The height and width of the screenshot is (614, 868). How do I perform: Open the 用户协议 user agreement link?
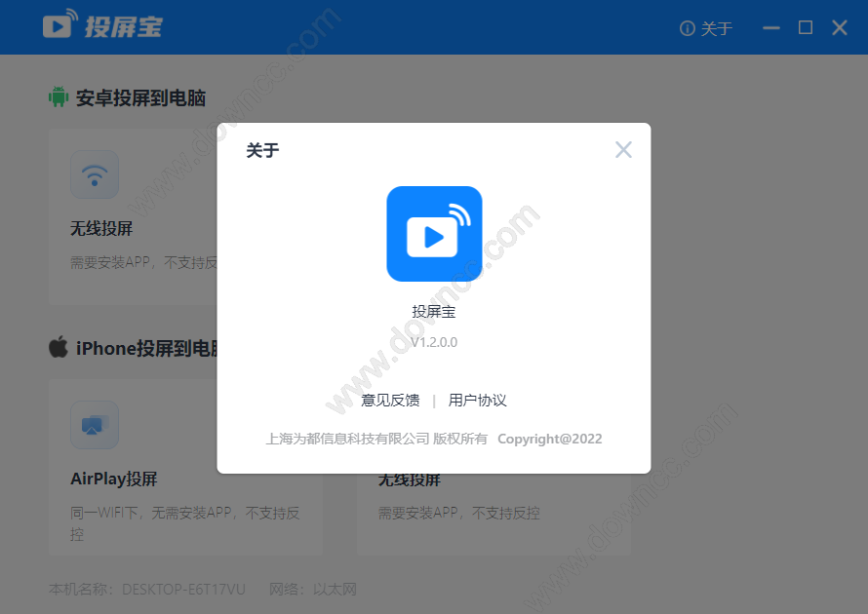click(x=478, y=400)
